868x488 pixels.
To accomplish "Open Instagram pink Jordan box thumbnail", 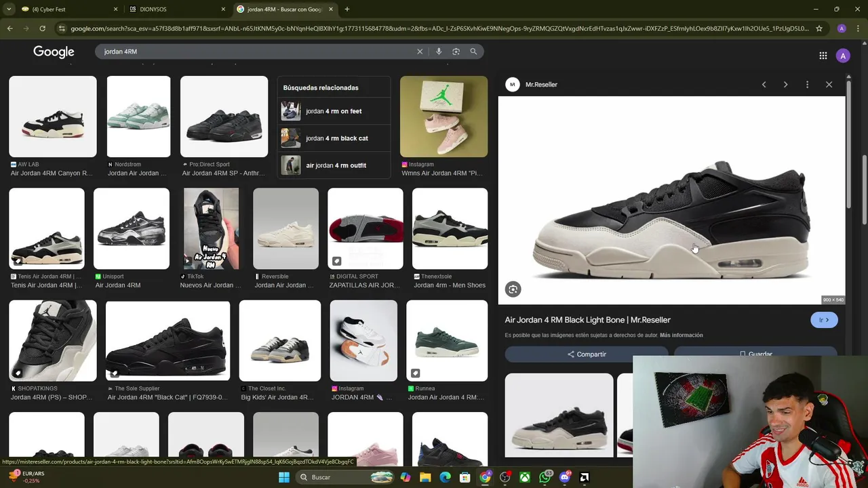I will tap(443, 117).
